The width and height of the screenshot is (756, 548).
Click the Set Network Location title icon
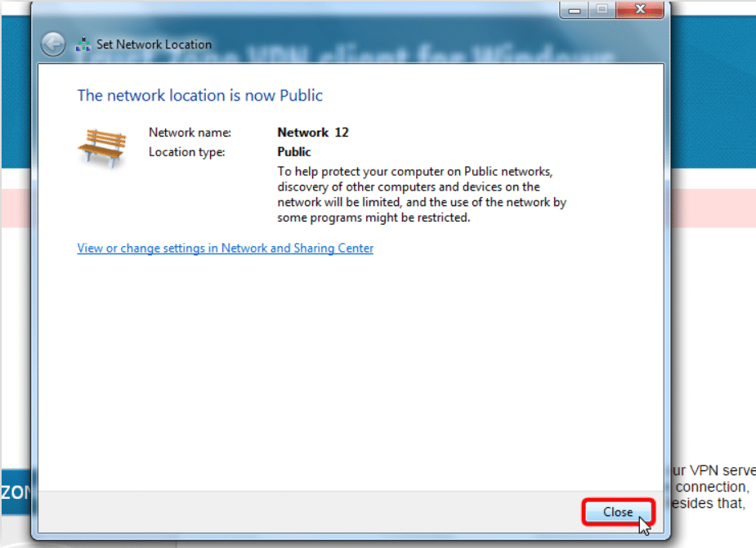pos(83,44)
